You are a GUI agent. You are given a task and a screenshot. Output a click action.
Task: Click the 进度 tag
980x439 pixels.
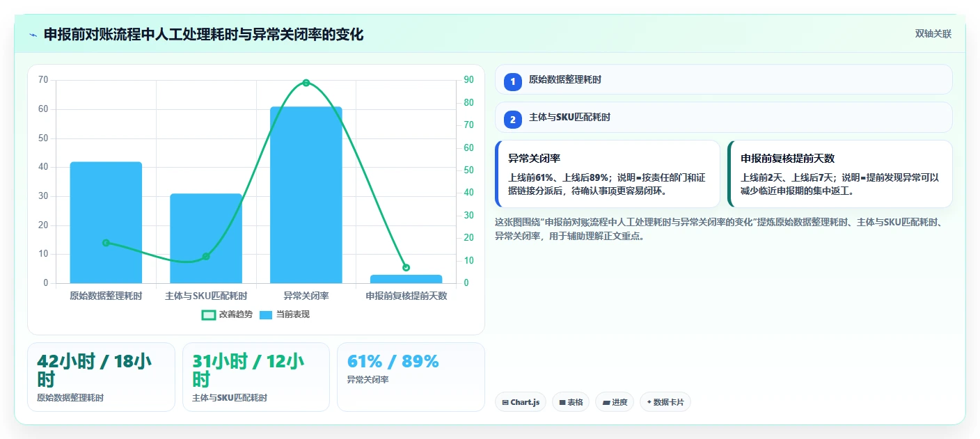615,402
